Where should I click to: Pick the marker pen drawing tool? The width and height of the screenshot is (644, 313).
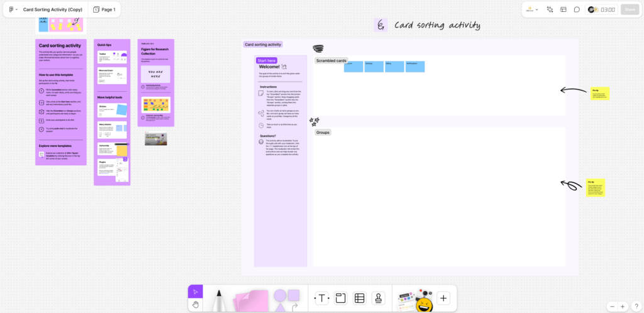pyautogui.click(x=218, y=300)
